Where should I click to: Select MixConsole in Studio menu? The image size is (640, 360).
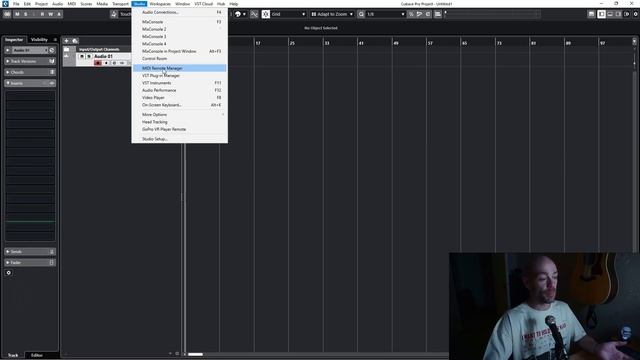click(x=180, y=22)
